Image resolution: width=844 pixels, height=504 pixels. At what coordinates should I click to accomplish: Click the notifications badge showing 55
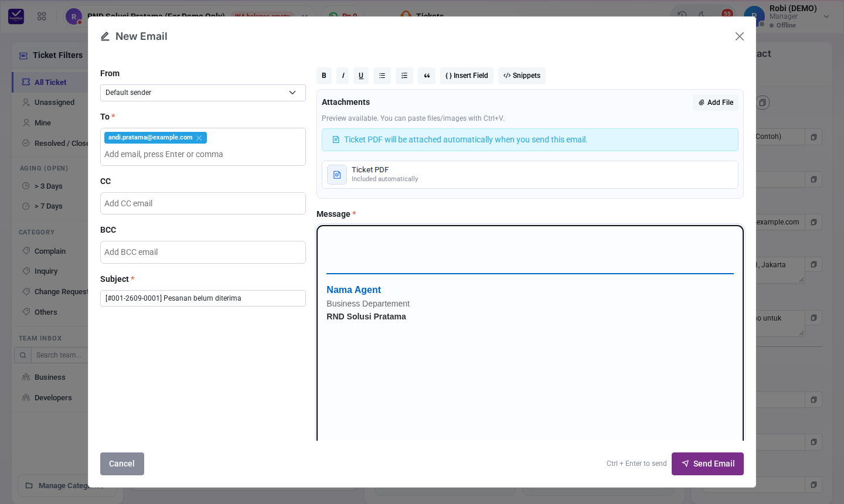pyautogui.click(x=727, y=13)
